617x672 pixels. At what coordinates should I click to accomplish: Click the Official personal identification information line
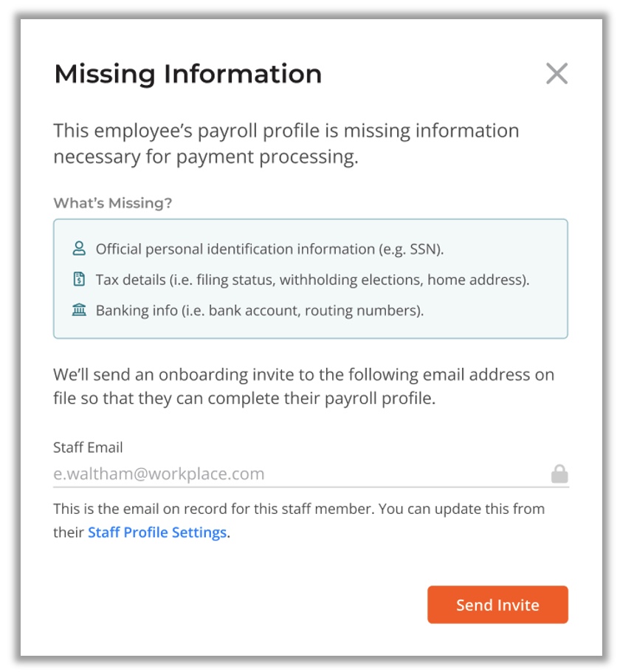click(x=269, y=249)
